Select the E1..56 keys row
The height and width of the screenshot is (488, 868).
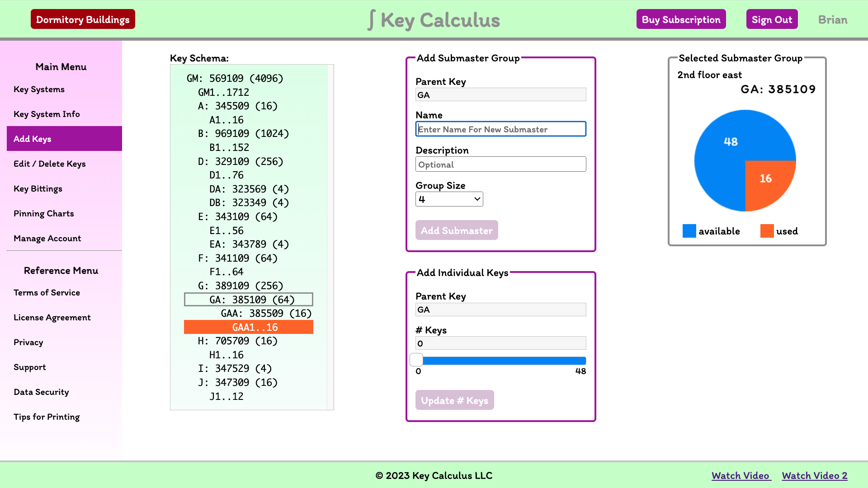pos(249,230)
